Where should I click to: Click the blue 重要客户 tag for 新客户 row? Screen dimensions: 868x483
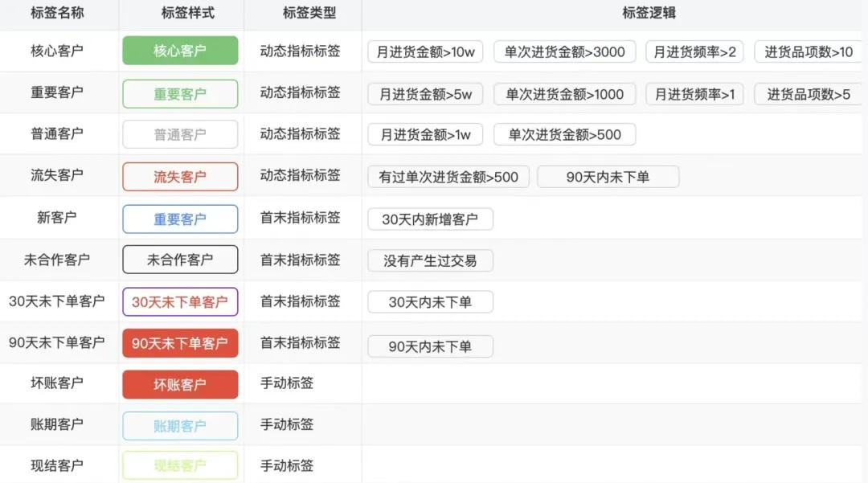(x=179, y=218)
